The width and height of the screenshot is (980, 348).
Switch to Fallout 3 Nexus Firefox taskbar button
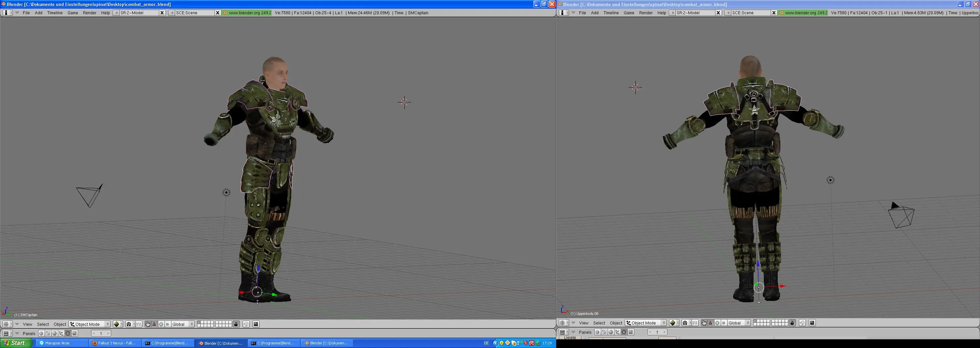point(114,343)
